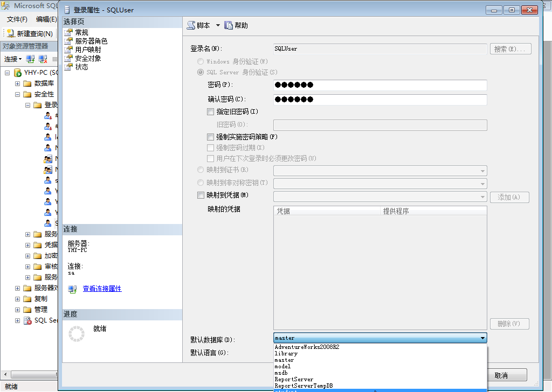
Task: Click the 新建查询 icon in SSMS toolbar
Action: [11, 33]
